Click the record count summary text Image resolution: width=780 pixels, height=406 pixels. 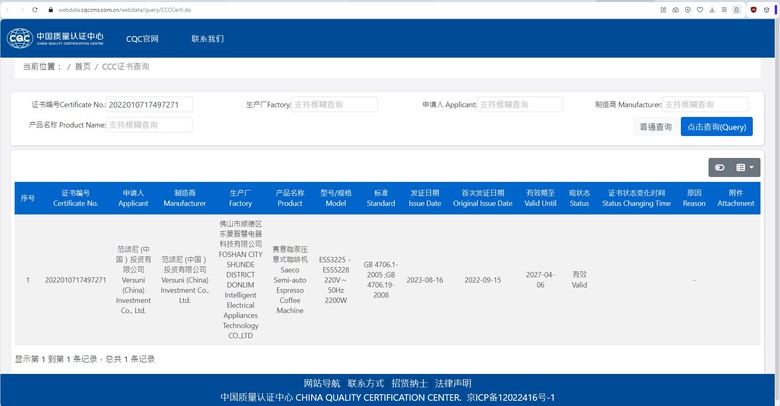[x=85, y=359]
